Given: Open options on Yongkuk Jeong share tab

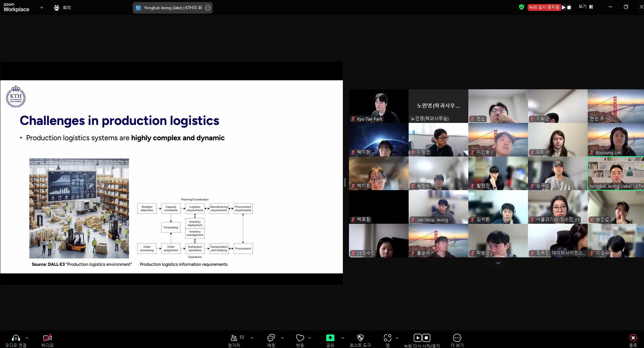Looking at the screenshot, I should [208, 8].
